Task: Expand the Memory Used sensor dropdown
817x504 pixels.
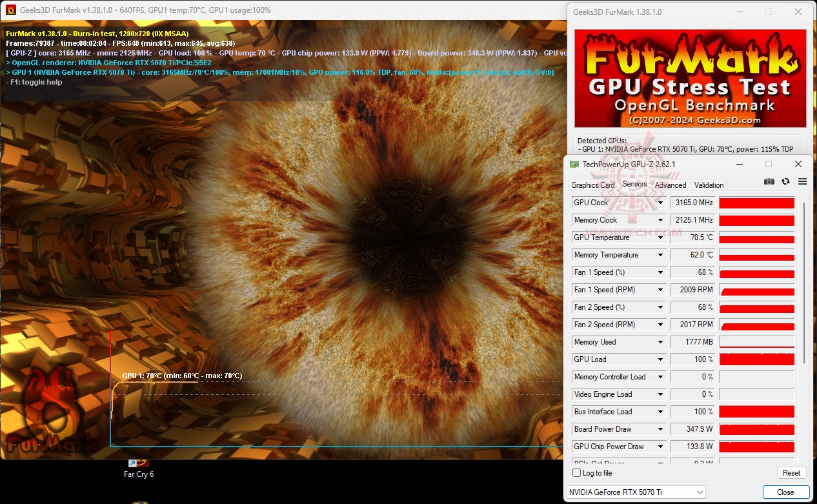Action: (660, 342)
